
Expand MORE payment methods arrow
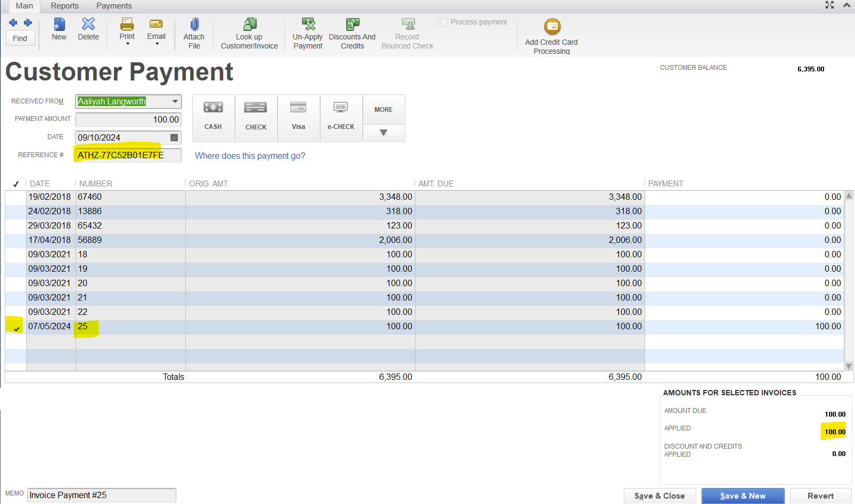(384, 133)
